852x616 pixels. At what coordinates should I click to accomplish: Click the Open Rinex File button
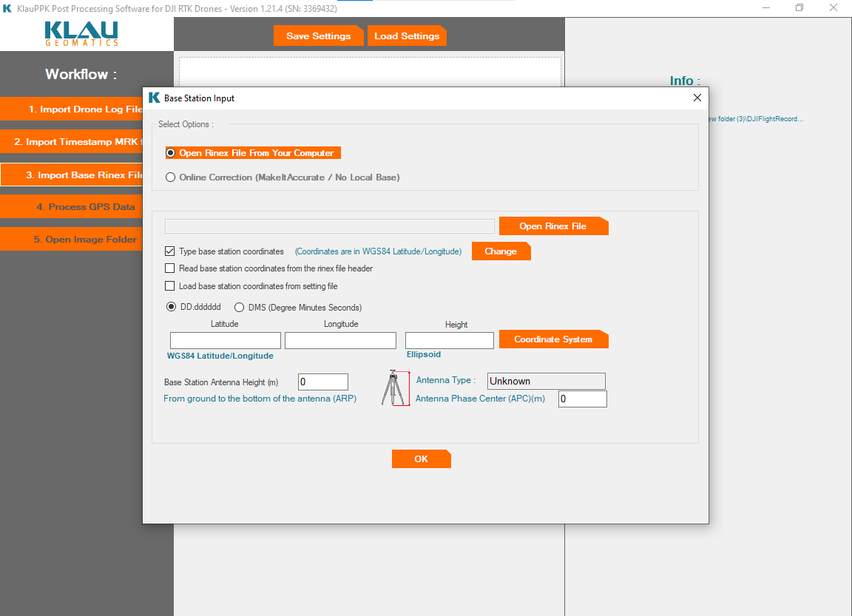coord(554,226)
